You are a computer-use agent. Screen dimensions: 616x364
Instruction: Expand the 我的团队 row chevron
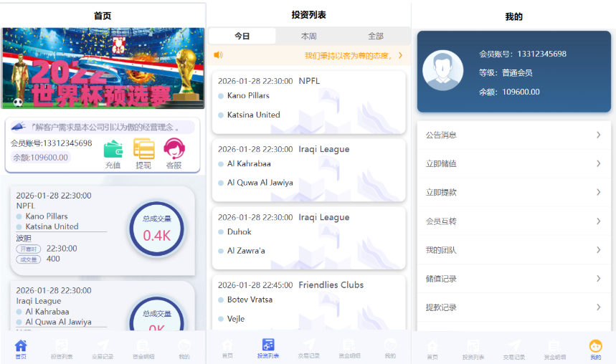click(x=598, y=250)
